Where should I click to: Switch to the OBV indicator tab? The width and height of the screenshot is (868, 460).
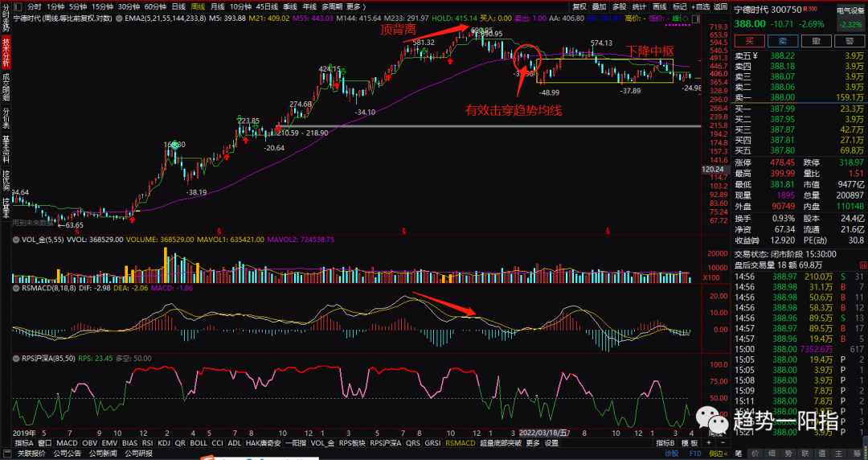click(x=90, y=443)
